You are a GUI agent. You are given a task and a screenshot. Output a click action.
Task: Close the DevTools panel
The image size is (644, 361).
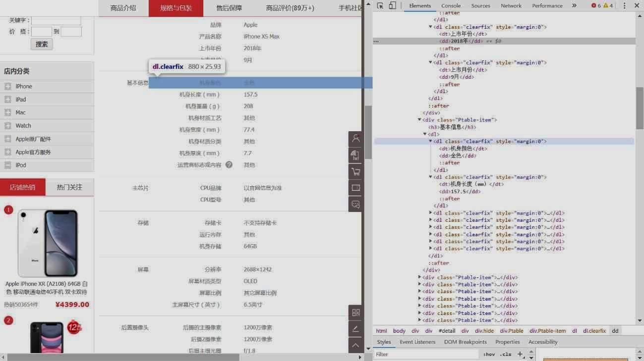pos(637,5)
